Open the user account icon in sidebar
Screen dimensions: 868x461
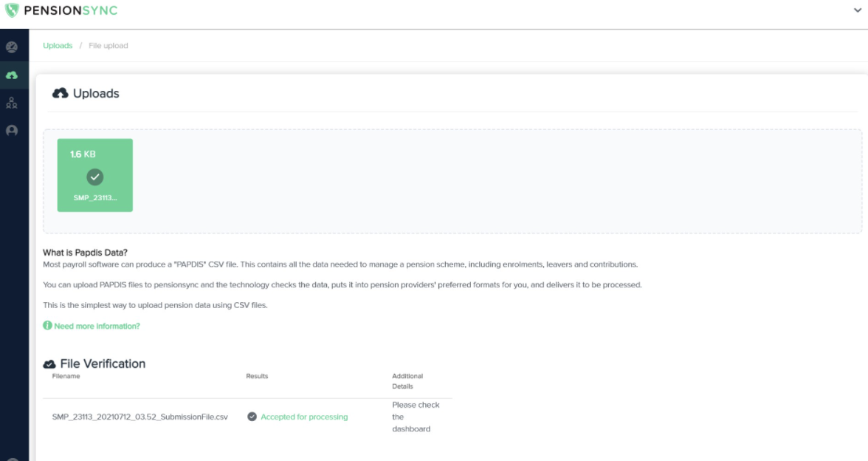pos(13,130)
